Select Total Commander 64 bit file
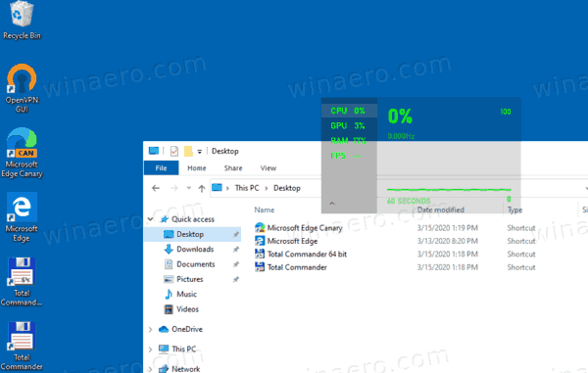Image resolution: width=588 pixels, height=373 pixels. click(307, 255)
